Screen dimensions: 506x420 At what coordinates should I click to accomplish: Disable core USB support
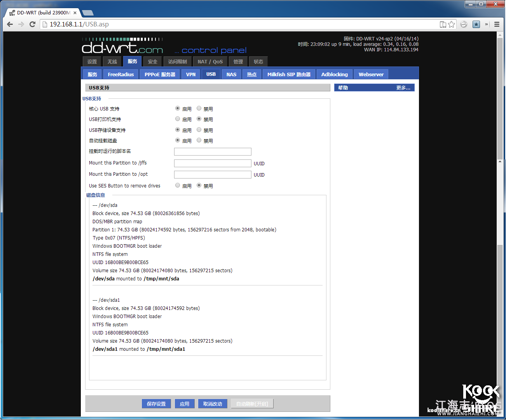[x=199, y=108]
